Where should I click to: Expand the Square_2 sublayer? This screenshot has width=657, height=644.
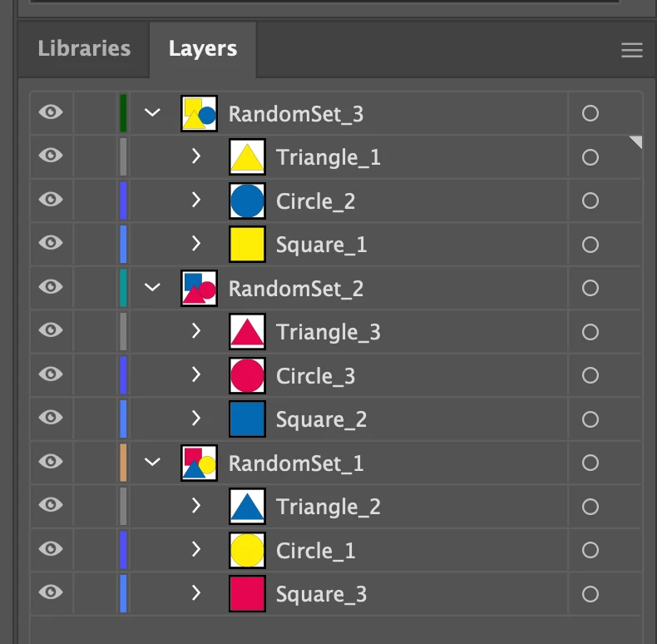tap(195, 418)
